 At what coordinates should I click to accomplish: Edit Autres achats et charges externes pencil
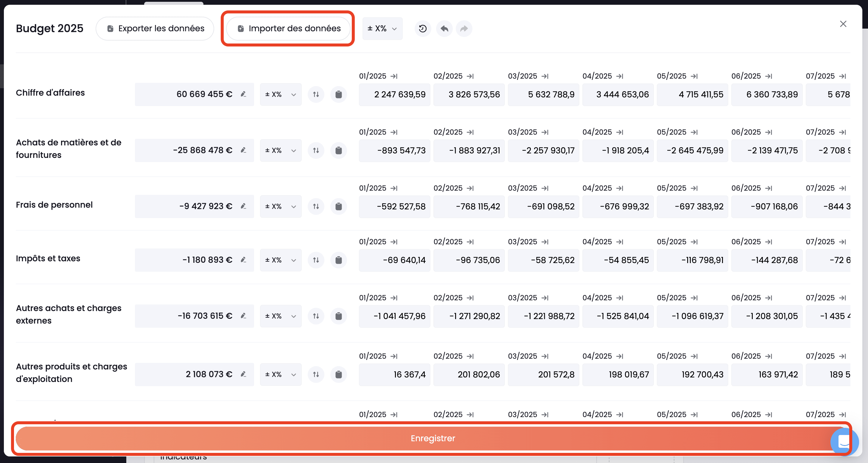point(243,316)
